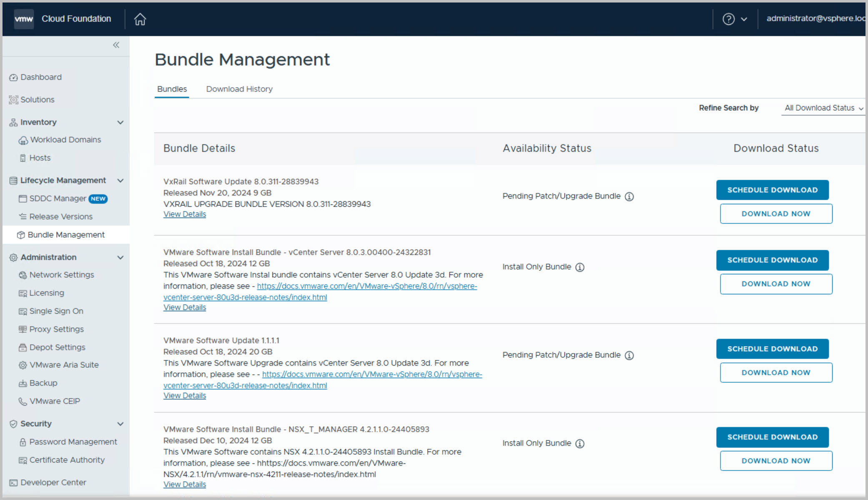The height and width of the screenshot is (500, 868).
Task: Open View Details link for vCenter Server bundle
Action: [x=185, y=308]
